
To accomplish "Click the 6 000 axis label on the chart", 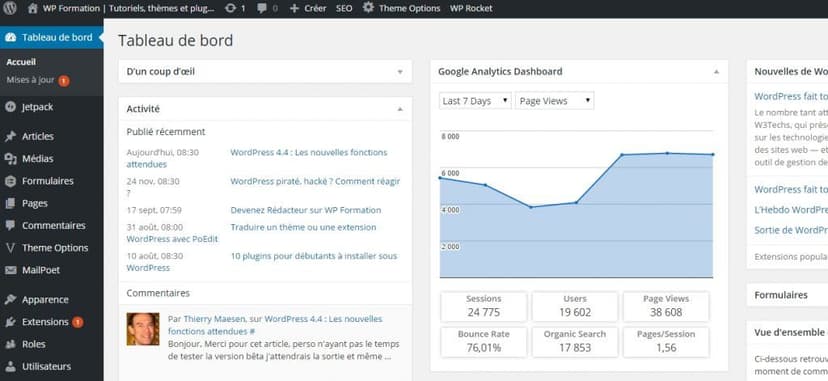I will pos(450,173).
